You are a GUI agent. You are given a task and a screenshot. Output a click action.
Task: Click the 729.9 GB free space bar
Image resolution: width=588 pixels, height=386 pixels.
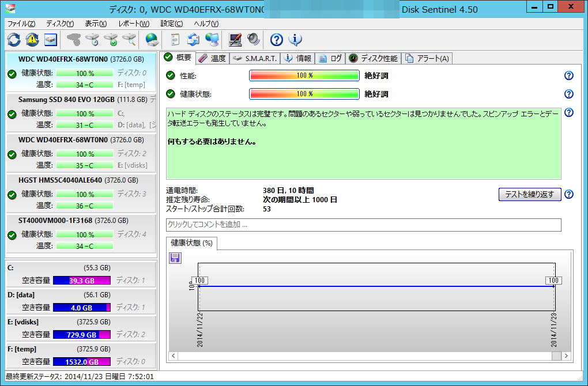coord(82,335)
